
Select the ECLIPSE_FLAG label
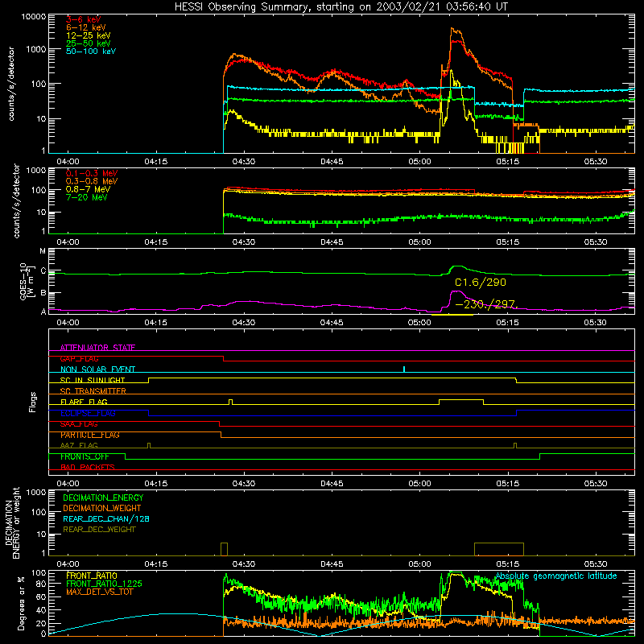coord(88,413)
